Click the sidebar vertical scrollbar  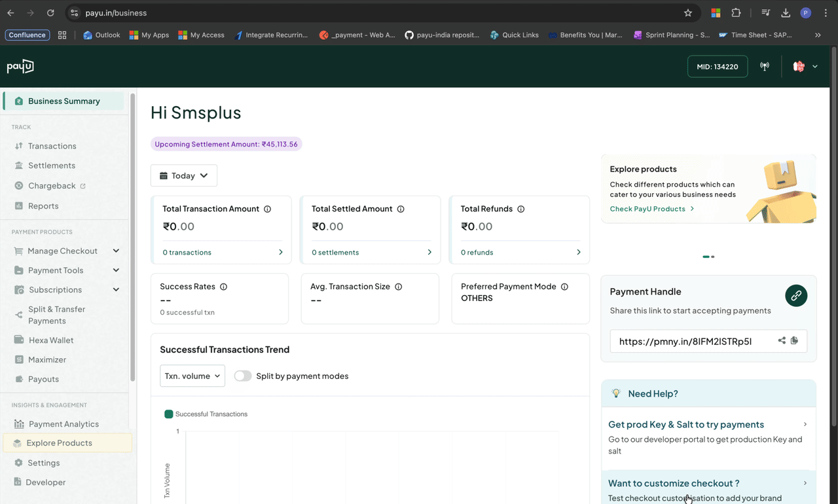133,237
